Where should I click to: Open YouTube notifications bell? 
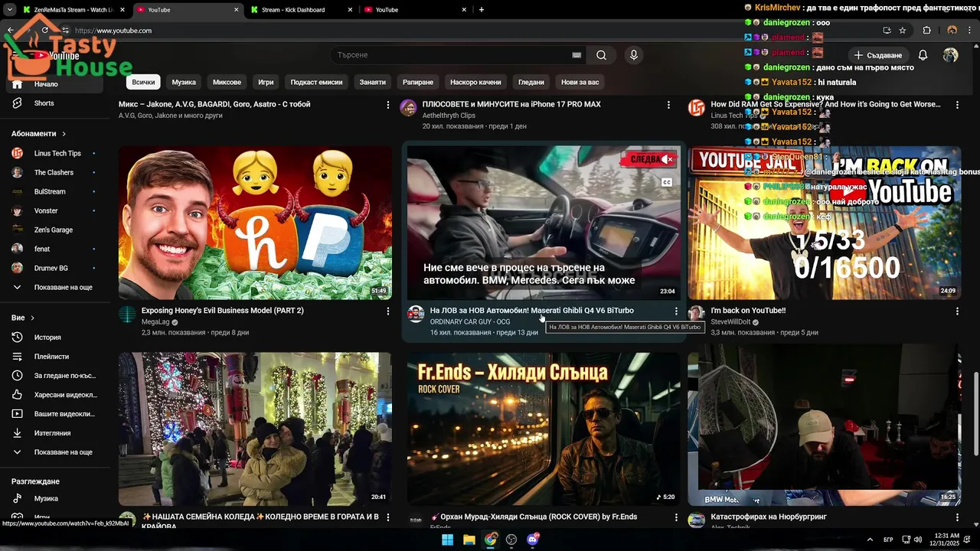(923, 55)
